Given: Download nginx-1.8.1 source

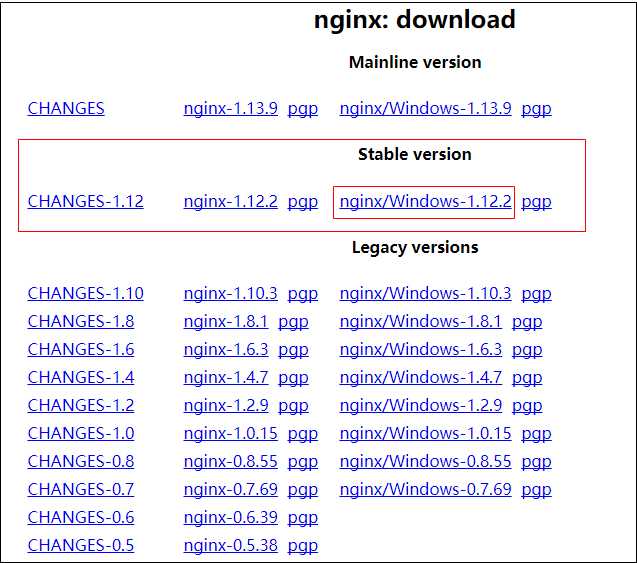Looking at the screenshot, I should click(226, 321).
